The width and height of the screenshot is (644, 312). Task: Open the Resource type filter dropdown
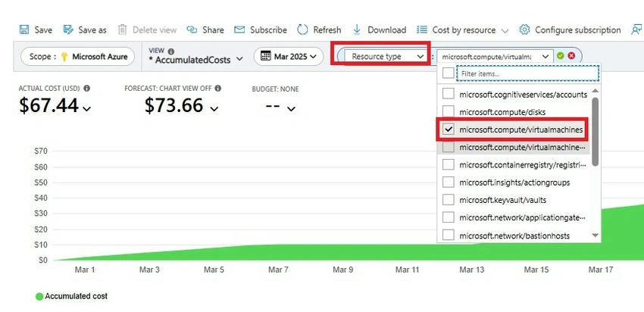[x=386, y=56]
